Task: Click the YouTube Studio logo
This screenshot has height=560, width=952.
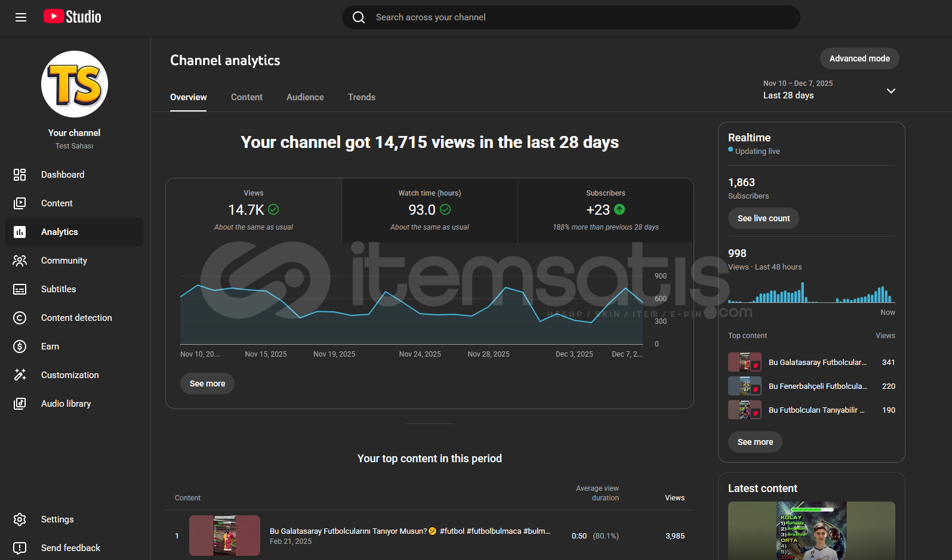Action: coord(72,17)
